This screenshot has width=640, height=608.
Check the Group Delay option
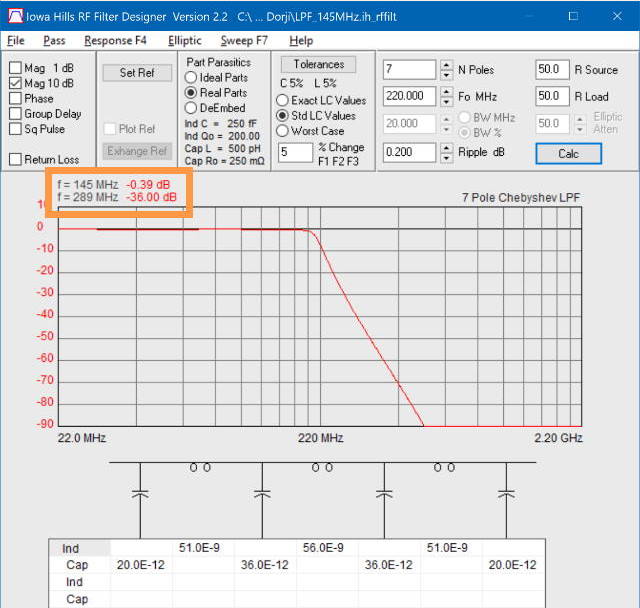[16, 114]
